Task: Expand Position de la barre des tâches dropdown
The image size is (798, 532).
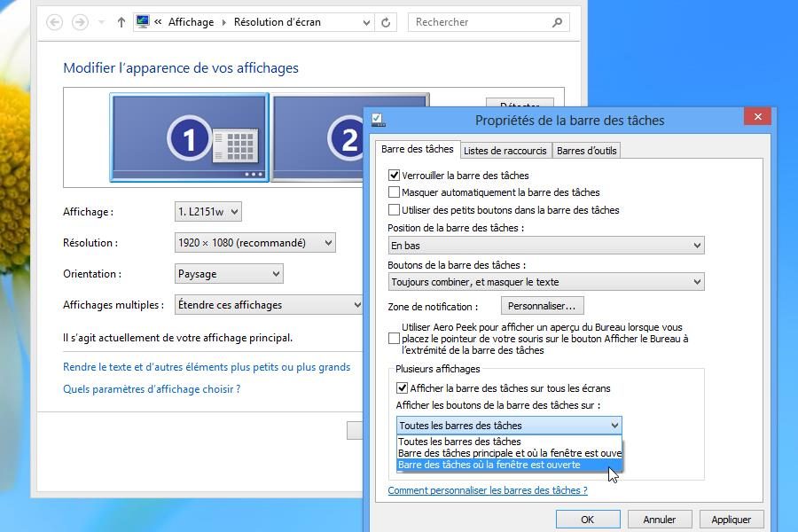Action: click(x=545, y=246)
